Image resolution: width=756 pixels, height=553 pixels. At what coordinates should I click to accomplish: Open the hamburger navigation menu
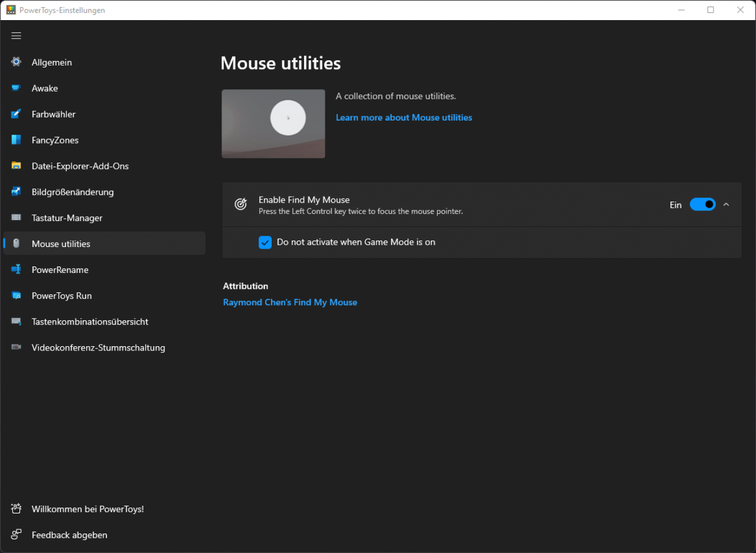pos(16,36)
